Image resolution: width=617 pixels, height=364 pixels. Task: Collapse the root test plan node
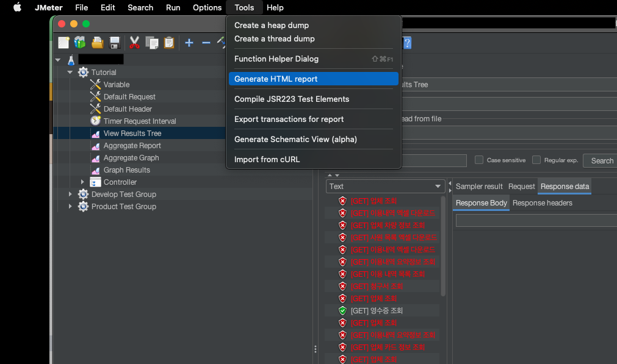(x=58, y=60)
